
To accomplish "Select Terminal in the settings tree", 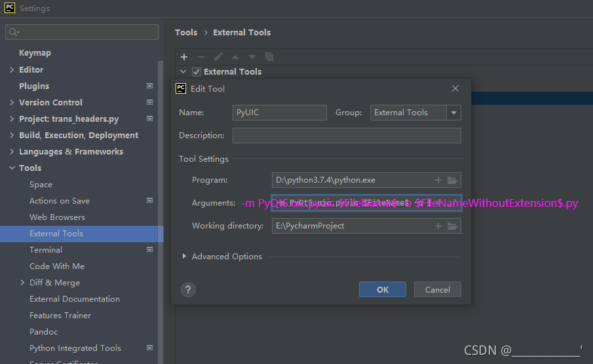I will (x=46, y=250).
